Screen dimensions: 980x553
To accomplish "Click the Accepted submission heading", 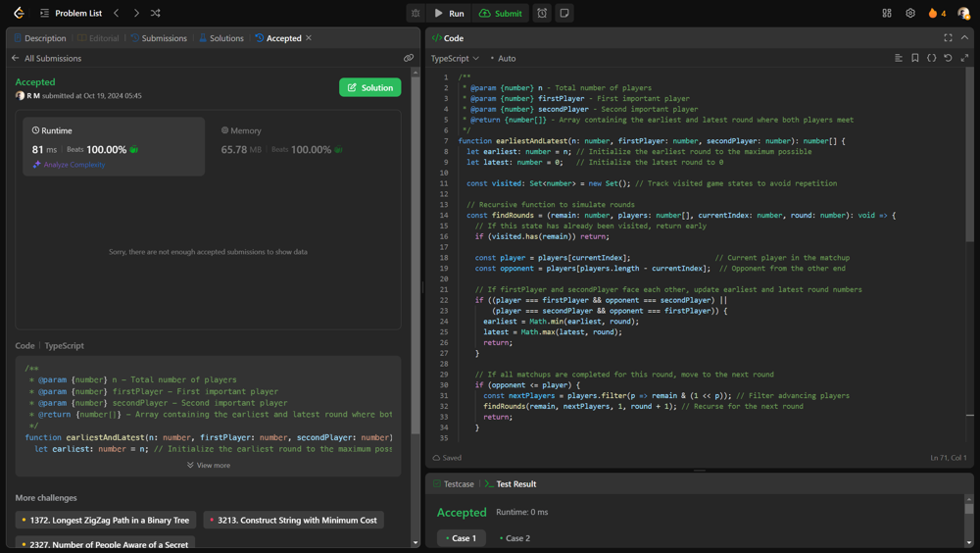I will pyautogui.click(x=35, y=82).
